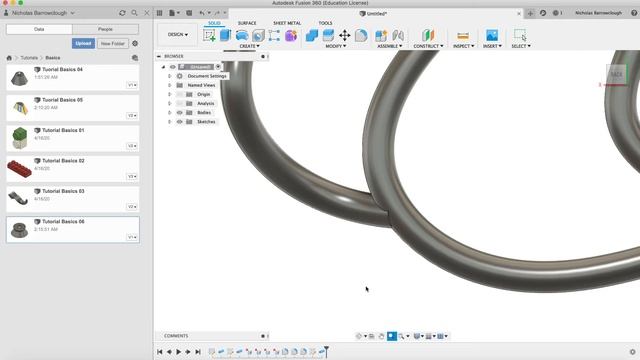640x360 pixels.
Task: Toggle visibility of the root component
Action: 173,67
